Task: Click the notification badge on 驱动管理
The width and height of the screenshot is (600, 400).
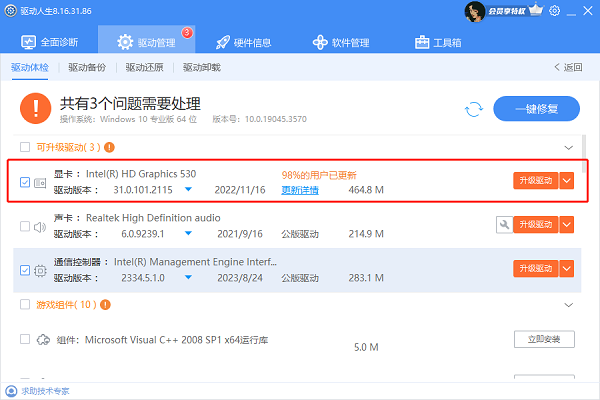Action: 187,33
